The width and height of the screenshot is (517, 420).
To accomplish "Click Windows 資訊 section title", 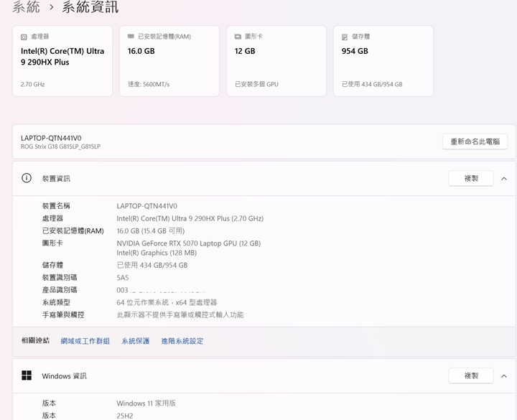I will coord(64,375).
